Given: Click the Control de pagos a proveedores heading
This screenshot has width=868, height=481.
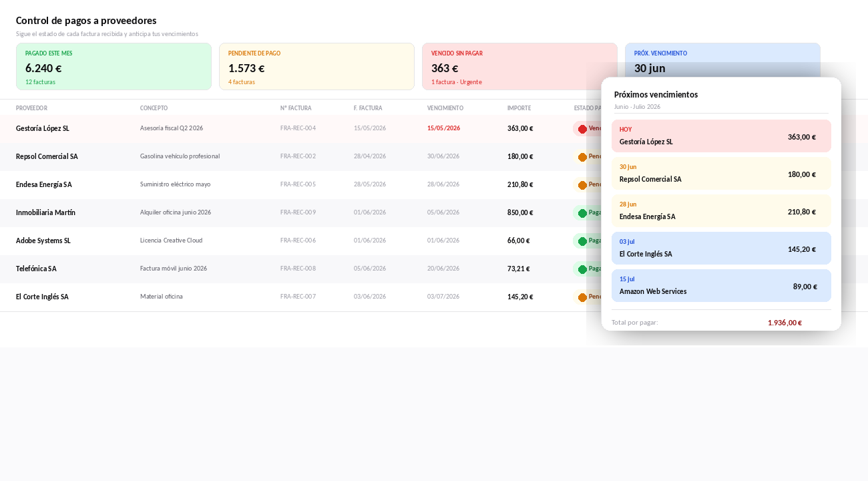Looking at the screenshot, I should click(86, 21).
